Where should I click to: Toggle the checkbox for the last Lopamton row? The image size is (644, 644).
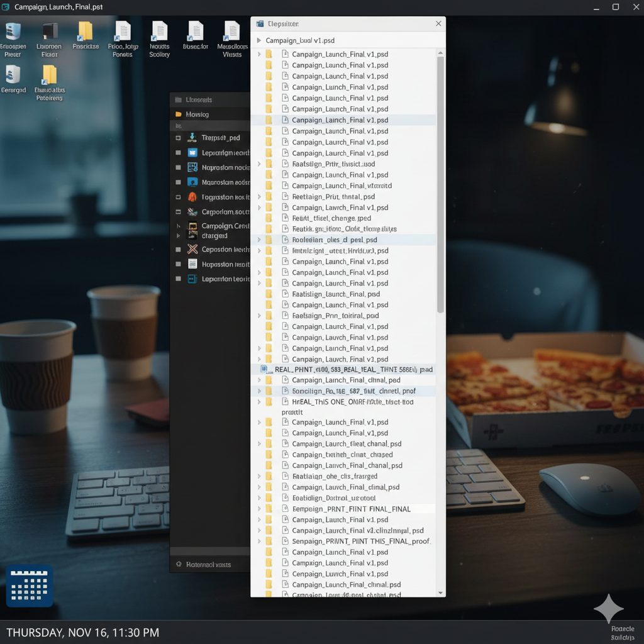point(179,279)
